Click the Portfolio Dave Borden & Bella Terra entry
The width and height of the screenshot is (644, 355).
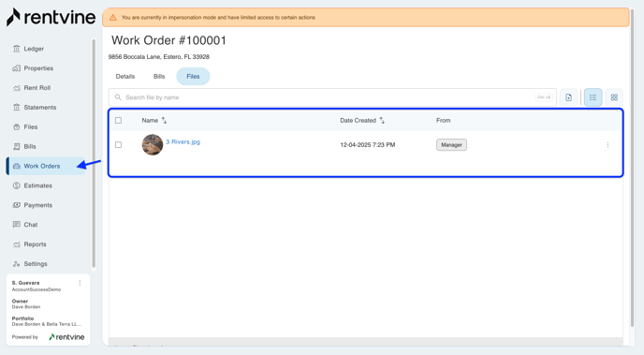(x=47, y=324)
